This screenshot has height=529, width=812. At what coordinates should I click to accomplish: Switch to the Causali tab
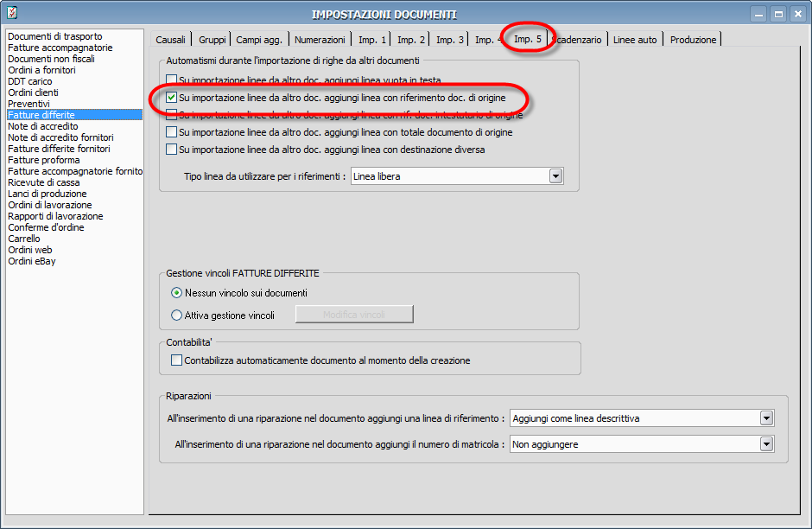pyautogui.click(x=170, y=40)
